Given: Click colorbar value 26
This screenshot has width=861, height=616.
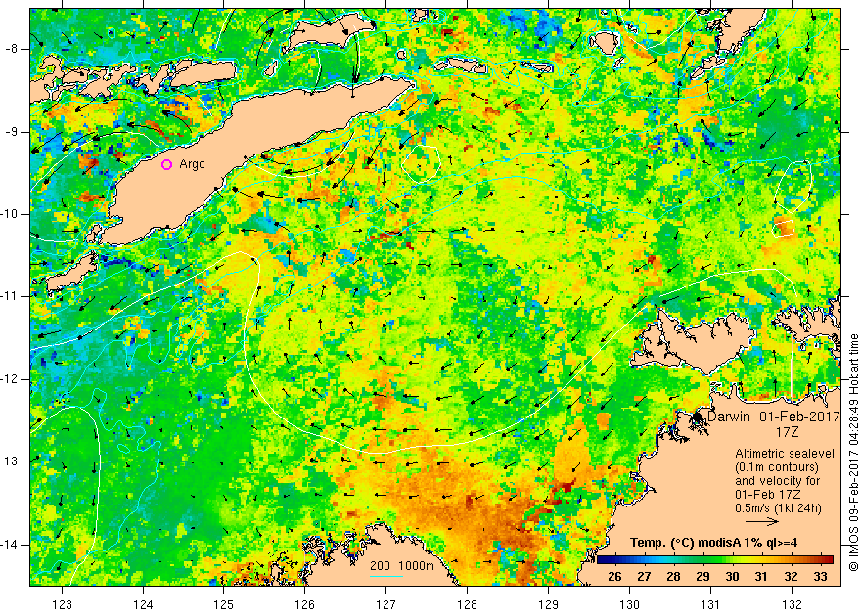Looking at the screenshot, I should 615,577.
